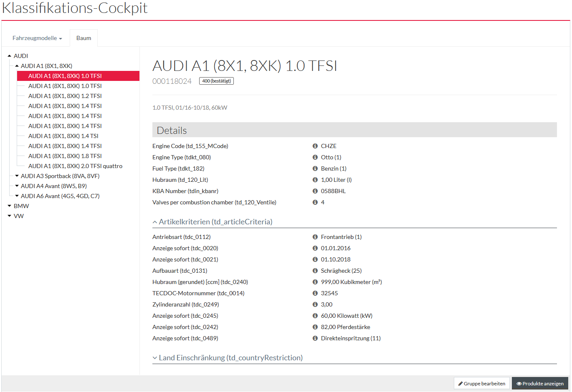
Task: Select AUDI A1 2.0 TFSI quattro item
Action: point(76,166)
